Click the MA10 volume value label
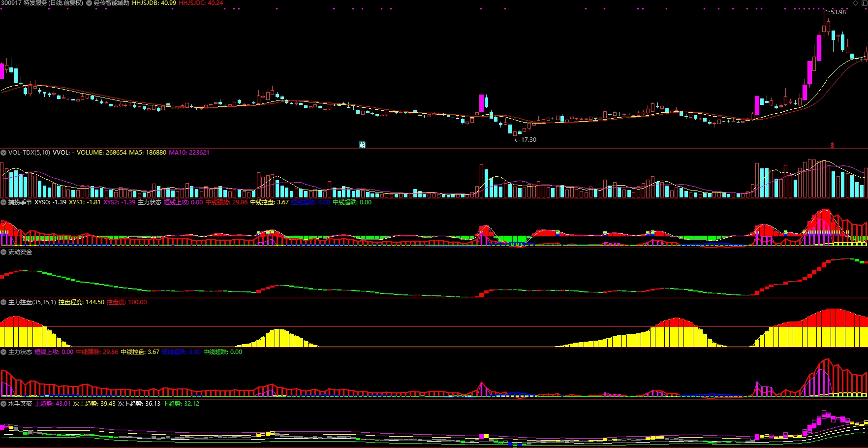This screenshot has width=868, height=448. point(189,153)
